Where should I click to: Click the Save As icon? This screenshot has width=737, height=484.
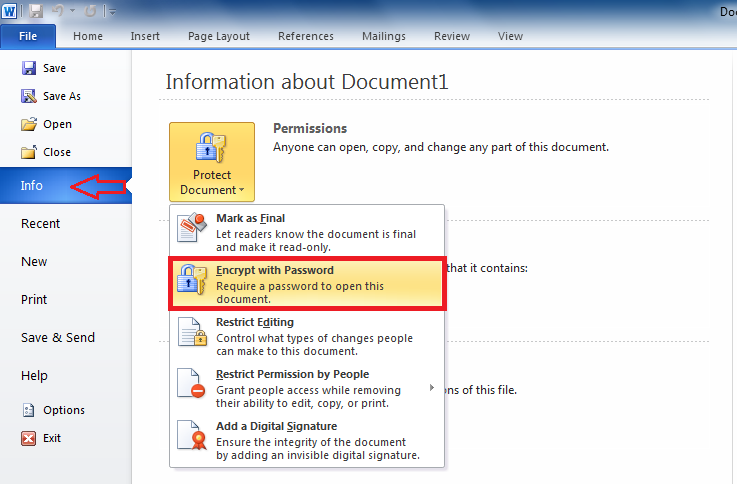pos(29,96)
